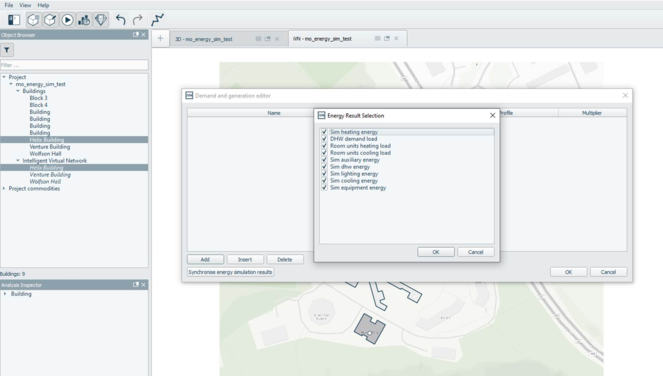Collapse the Buildings tree node
Image resolution: width=663 pixels, height=376 pixels.
coord(18,91)
